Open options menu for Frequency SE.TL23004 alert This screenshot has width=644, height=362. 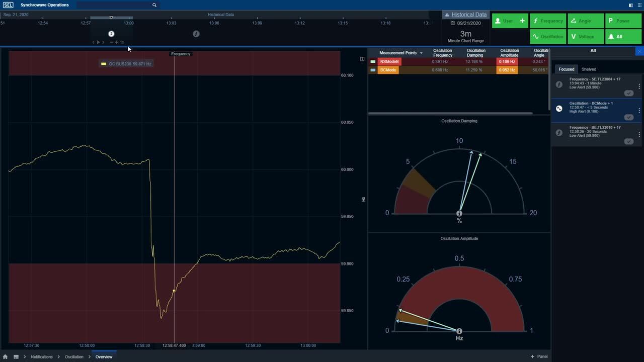point(639,85)
